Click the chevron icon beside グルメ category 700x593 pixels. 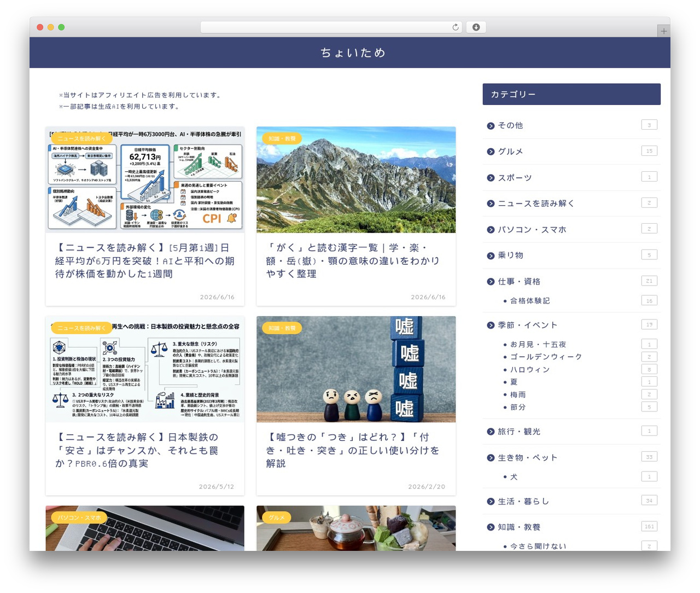click(491, 152)
